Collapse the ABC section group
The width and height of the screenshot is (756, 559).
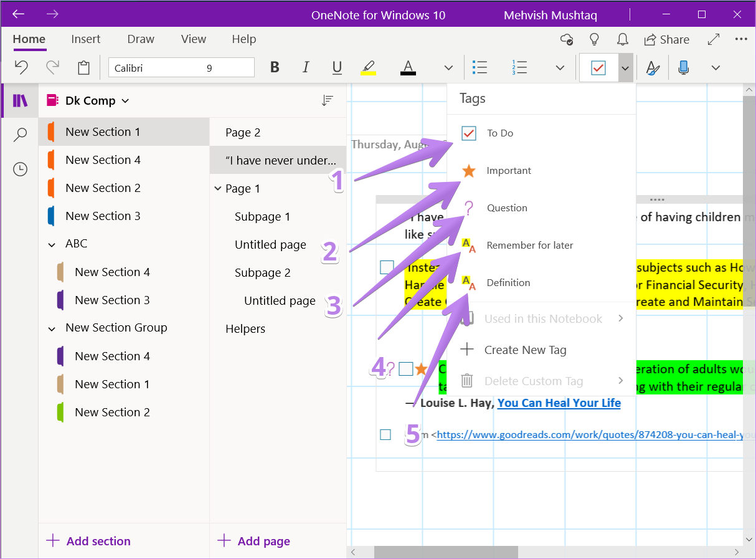click(x=52, y=244)
